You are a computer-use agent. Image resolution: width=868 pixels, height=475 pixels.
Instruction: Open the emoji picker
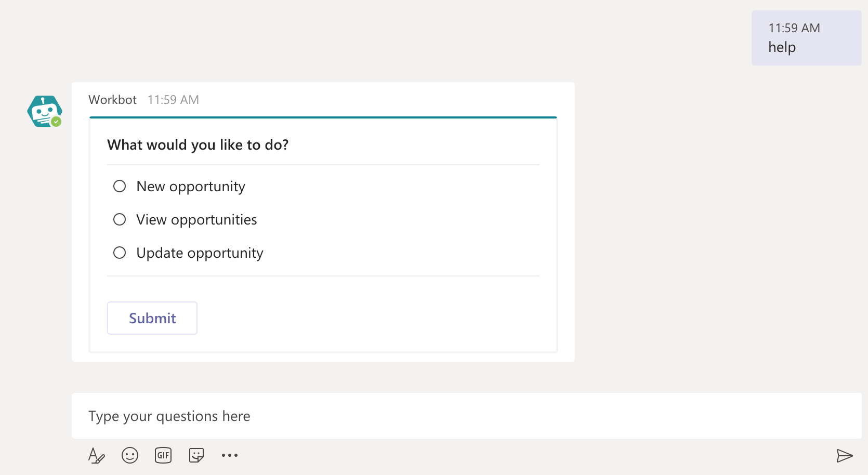pos(130,456)
